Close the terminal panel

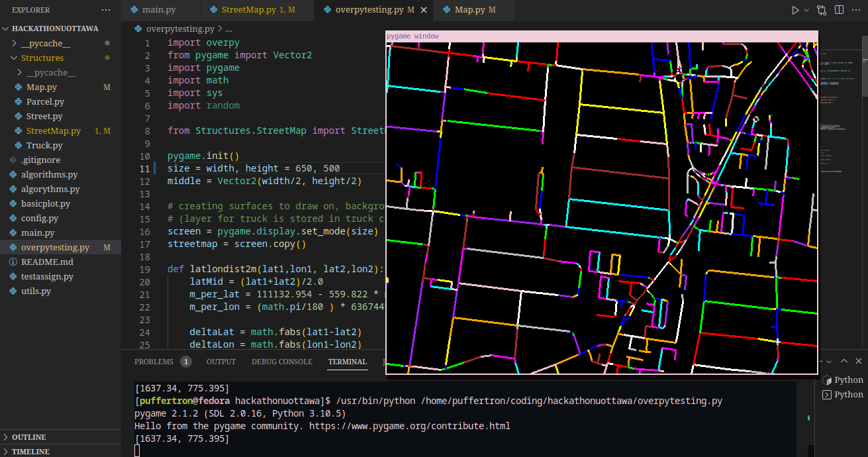pyautogui.click(x=859, y=361)
